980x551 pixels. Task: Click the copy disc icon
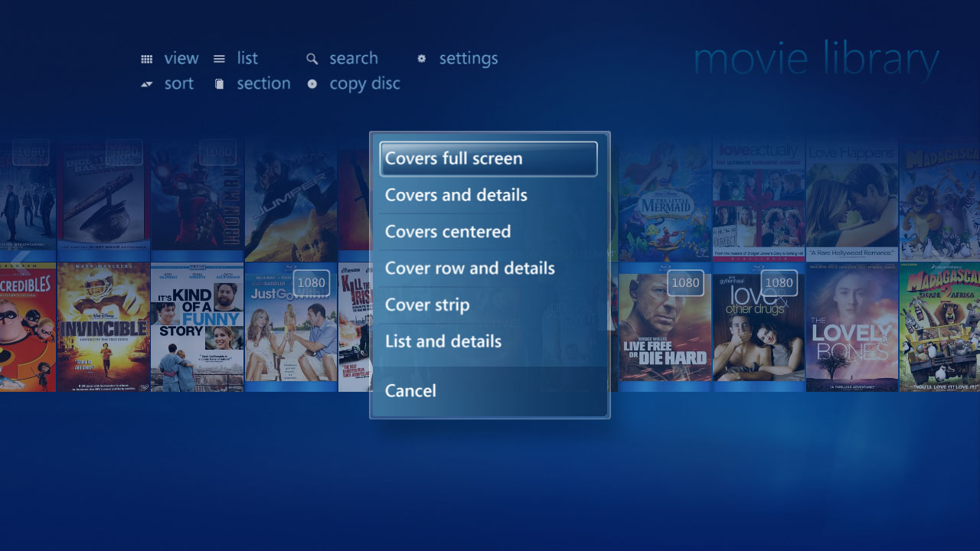pos(312,84)
